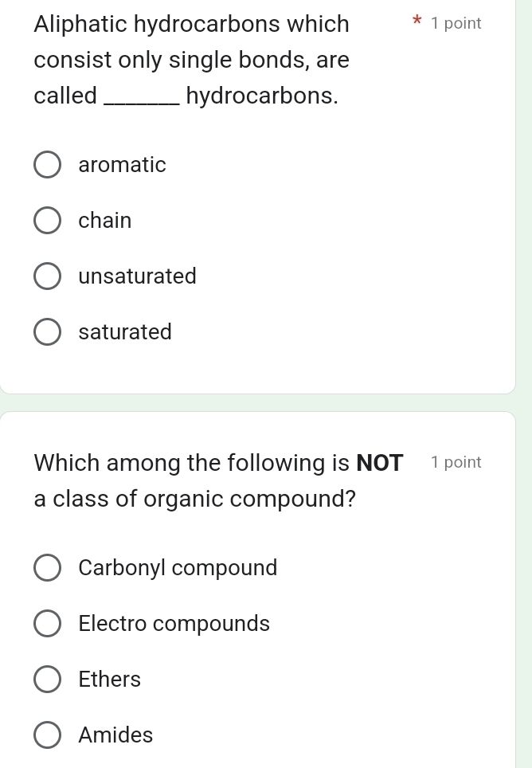Click the 'saturated' answer label text
532x768 pixels.
tap(125, 332)
